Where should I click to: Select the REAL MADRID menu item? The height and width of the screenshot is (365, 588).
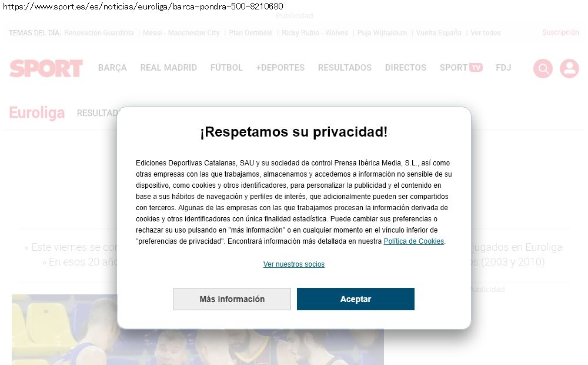pyautogui.click(x=168, y=68)
